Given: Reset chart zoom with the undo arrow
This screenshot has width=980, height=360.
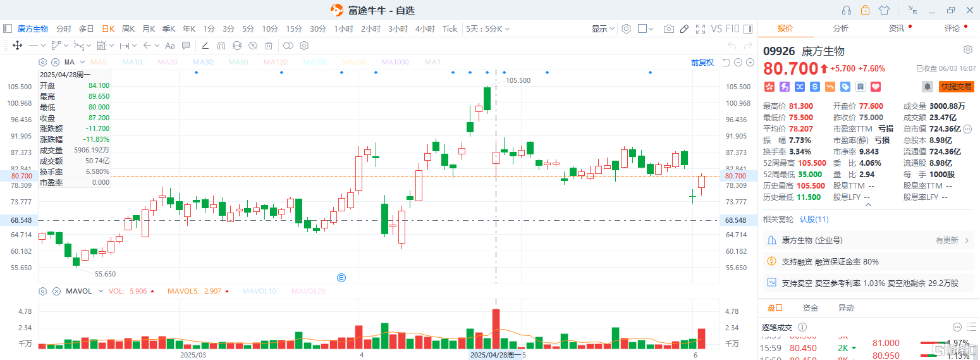Looking at the screenshot, I should coord(726,62).
